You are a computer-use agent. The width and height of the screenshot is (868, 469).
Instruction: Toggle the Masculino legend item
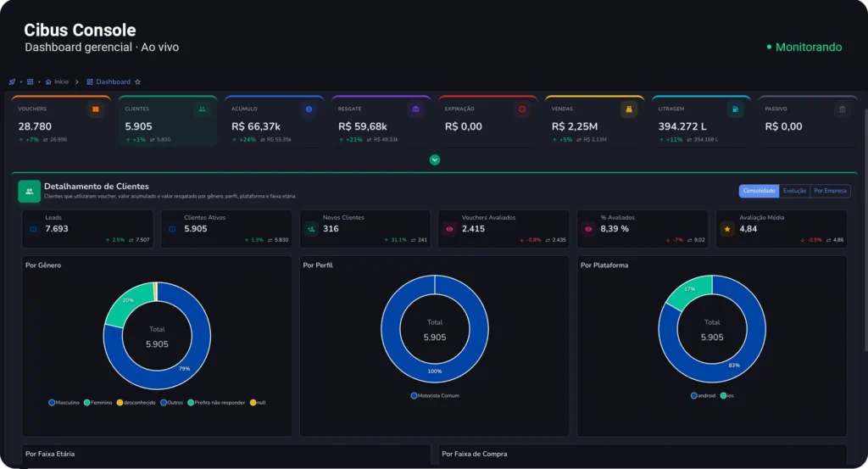(64, 402)
